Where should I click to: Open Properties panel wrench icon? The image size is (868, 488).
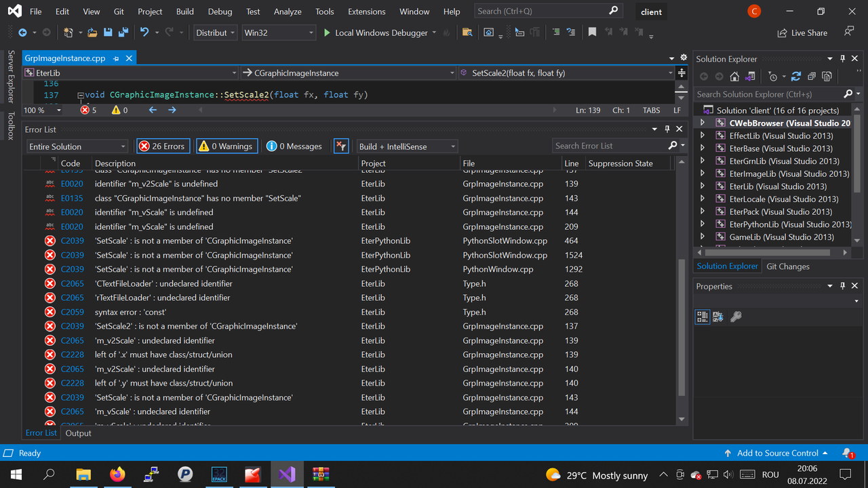[736, 317]
